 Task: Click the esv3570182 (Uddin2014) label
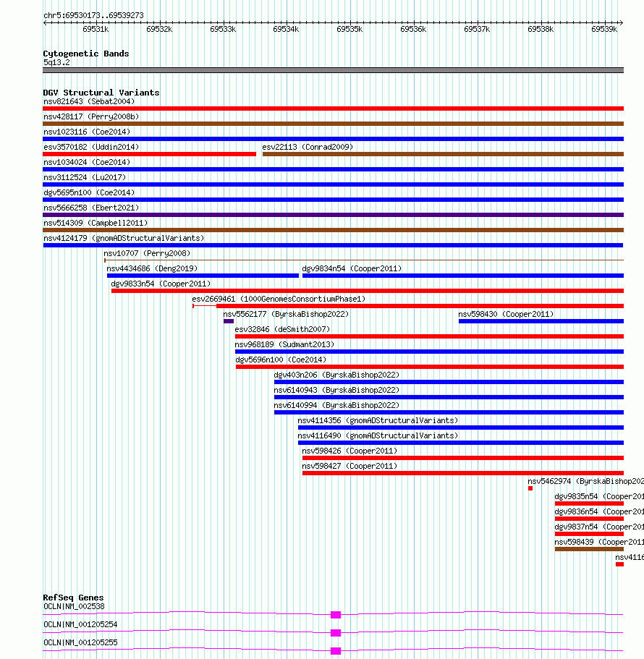(x=91, y=147)
